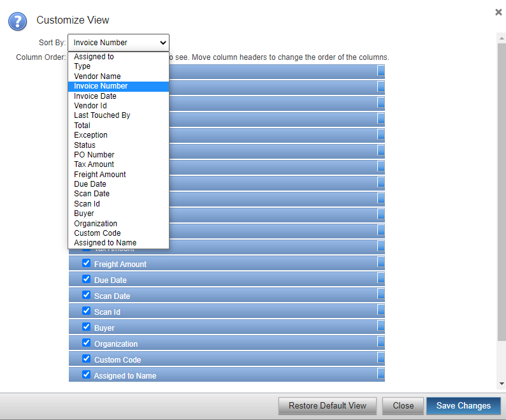
Task: Click the vertical scrollbar thumb
Action: coord(502,191)
